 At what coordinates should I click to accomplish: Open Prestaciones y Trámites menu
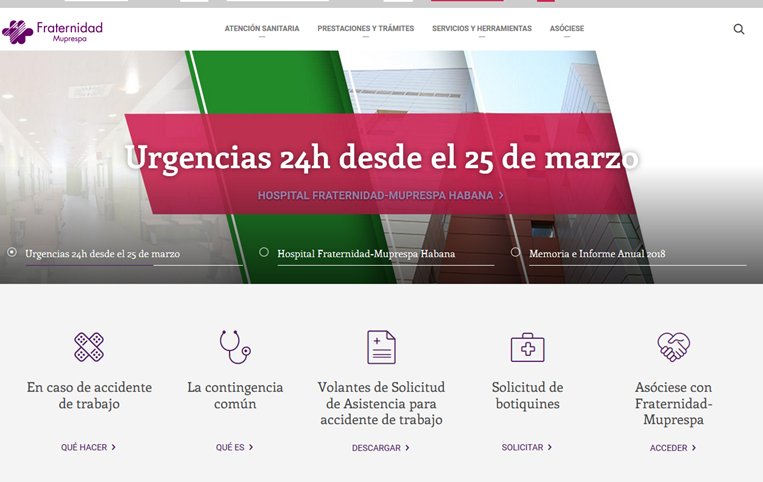click(365, 29)
